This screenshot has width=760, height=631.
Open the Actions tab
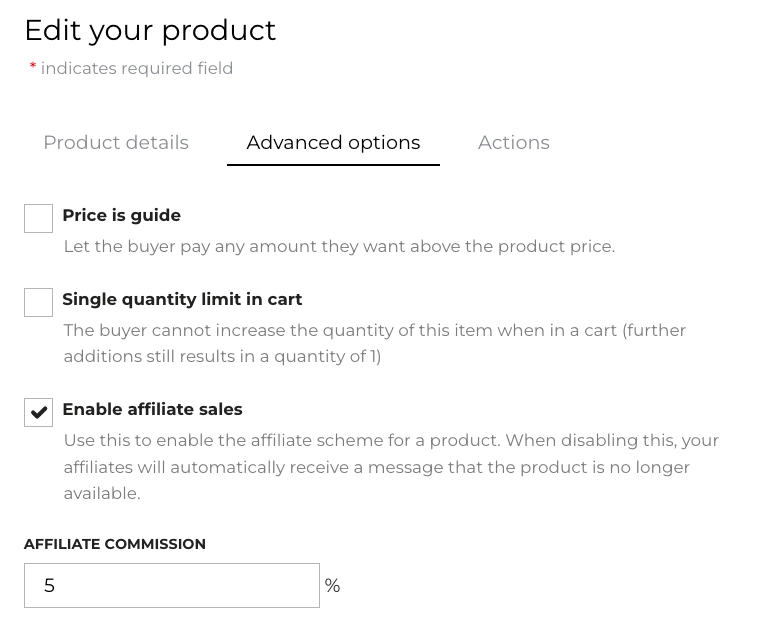click(x=513, y=143)
